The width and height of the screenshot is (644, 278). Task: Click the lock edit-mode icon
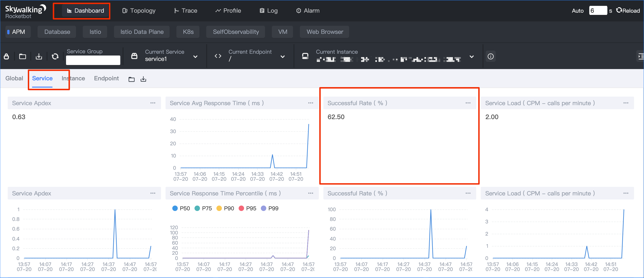7,56
